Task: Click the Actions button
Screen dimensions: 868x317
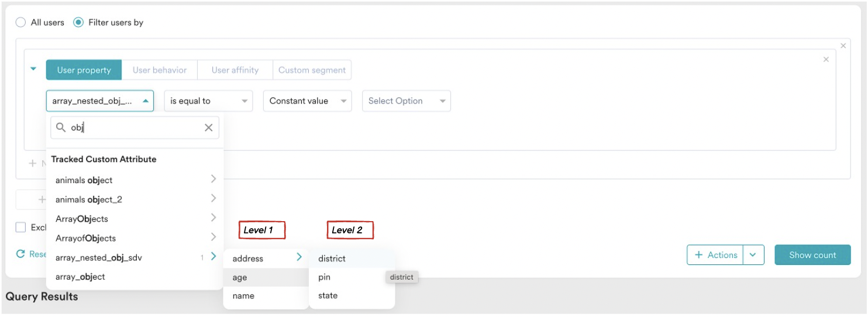Action: pos(715,255)
